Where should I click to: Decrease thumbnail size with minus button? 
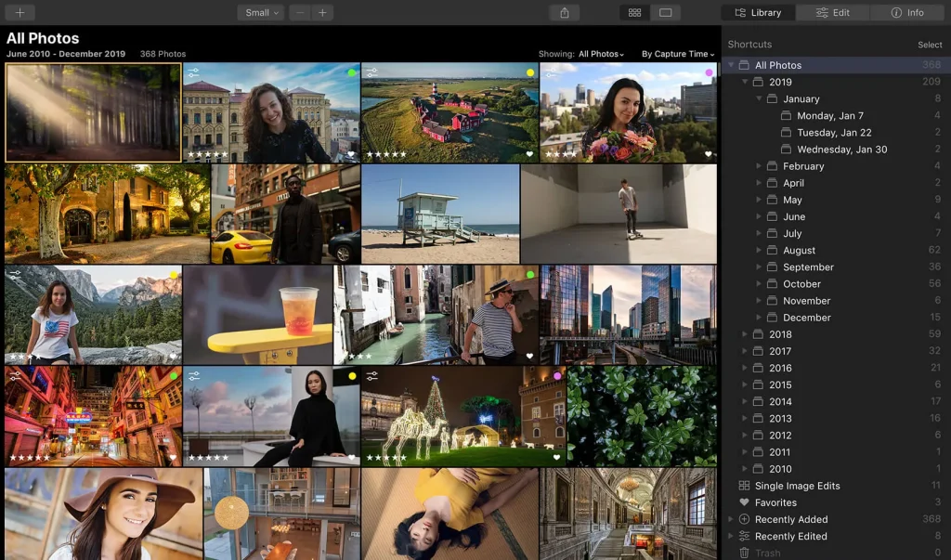[301, 13]
